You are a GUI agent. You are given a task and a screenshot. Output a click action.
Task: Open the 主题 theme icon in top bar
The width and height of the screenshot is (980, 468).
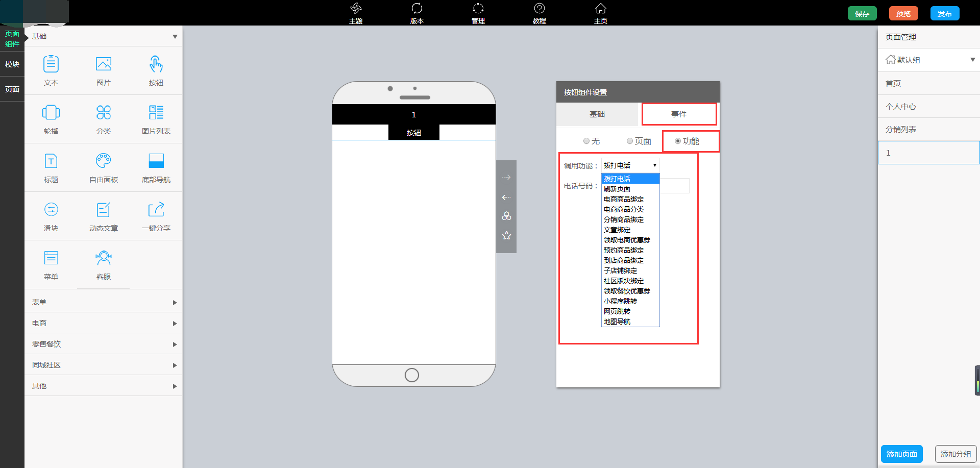(x=356, y=9)
